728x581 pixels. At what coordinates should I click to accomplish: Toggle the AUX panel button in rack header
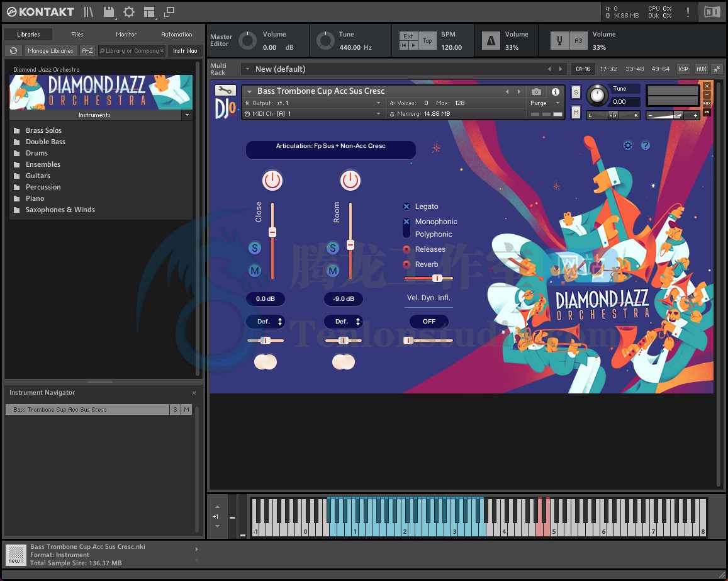701,69
